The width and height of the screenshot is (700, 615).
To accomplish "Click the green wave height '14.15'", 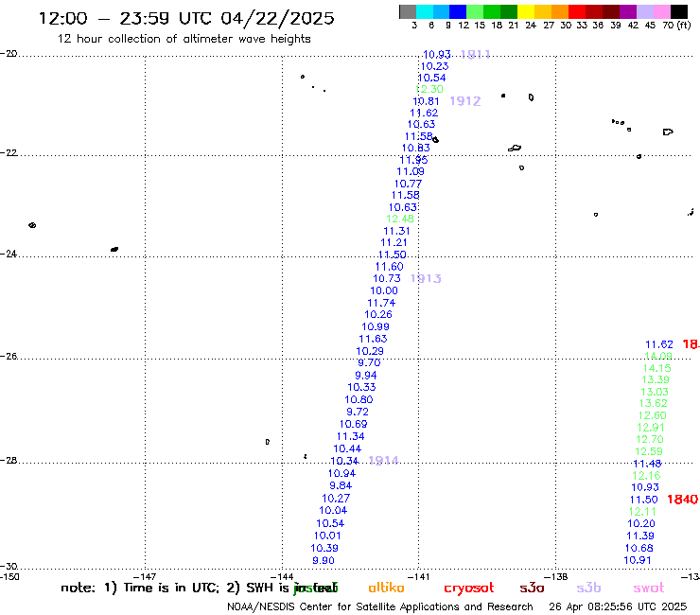I will pyautogui.click(x=656, y=368).
